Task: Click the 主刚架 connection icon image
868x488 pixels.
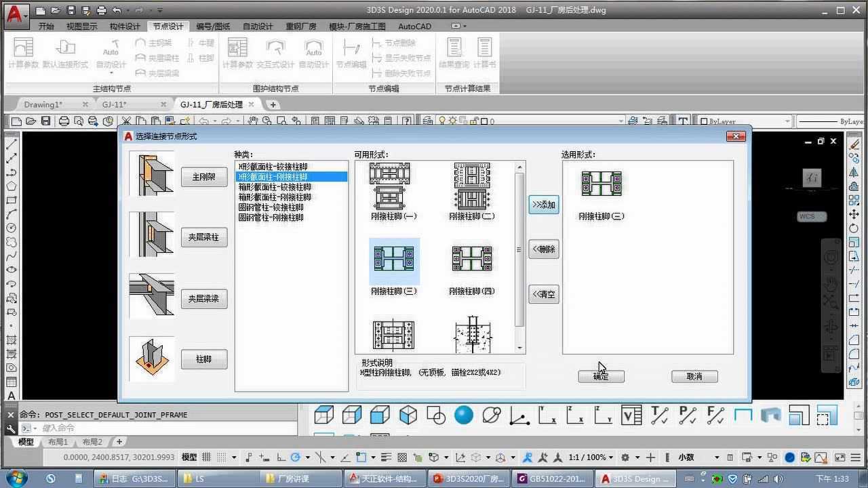Action: coord(151,174)
